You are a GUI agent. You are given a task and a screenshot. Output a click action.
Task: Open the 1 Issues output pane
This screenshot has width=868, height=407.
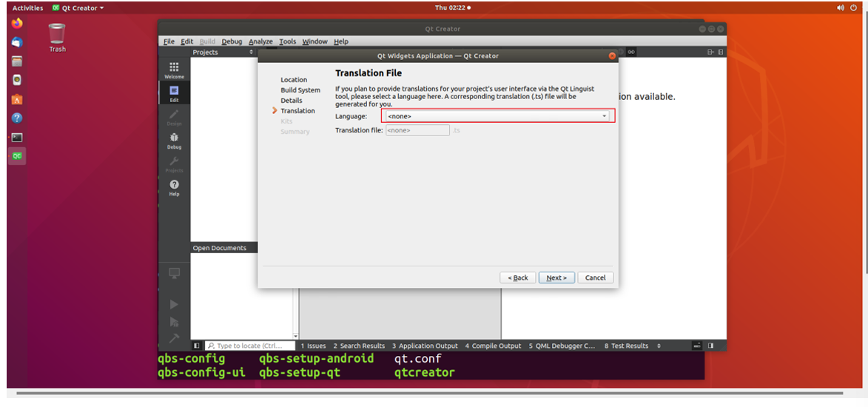tap(313, 346)
